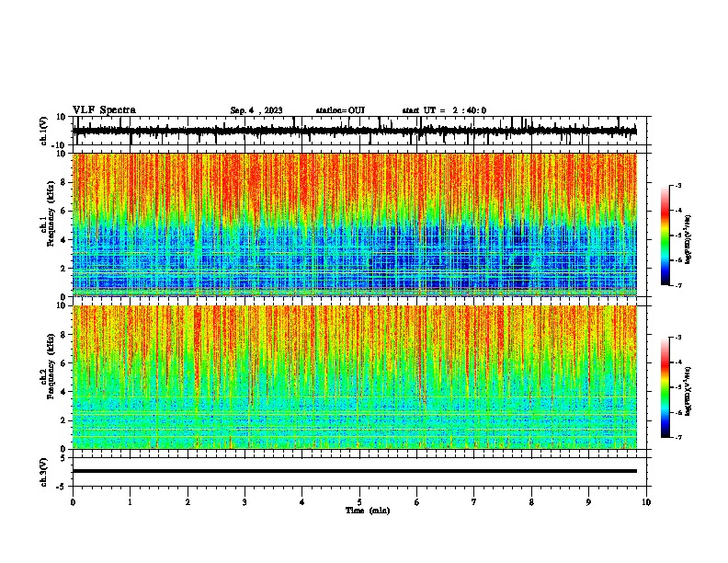Click the ch.1 colorbar PSD units label

(688, 240)
